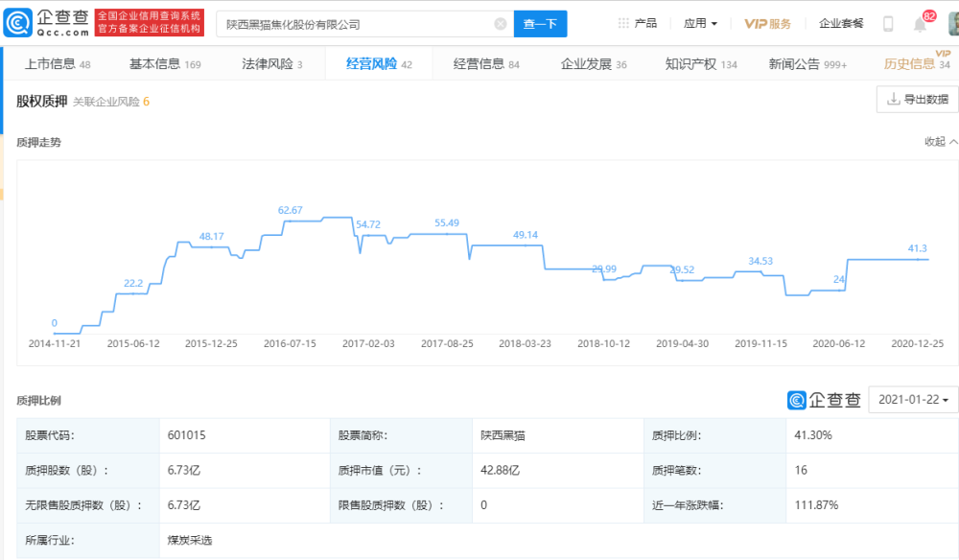
Task: Collapse the chart with 收起
Action: tap(941, 141)
